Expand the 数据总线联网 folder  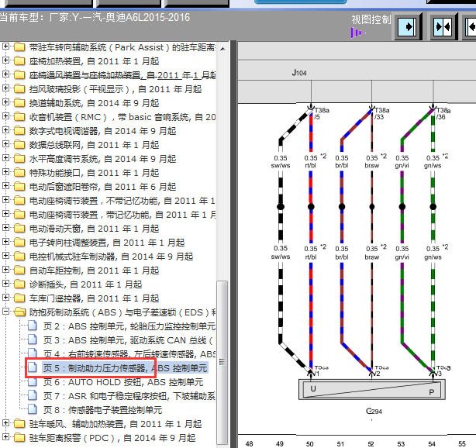point(5,144)
